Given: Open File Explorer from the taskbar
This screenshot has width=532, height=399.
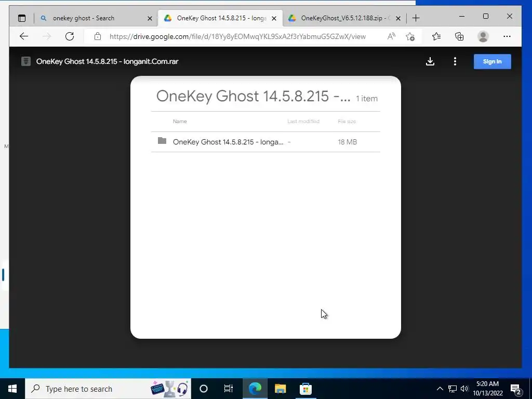Looking at the screenshot, I should [280, 389].
